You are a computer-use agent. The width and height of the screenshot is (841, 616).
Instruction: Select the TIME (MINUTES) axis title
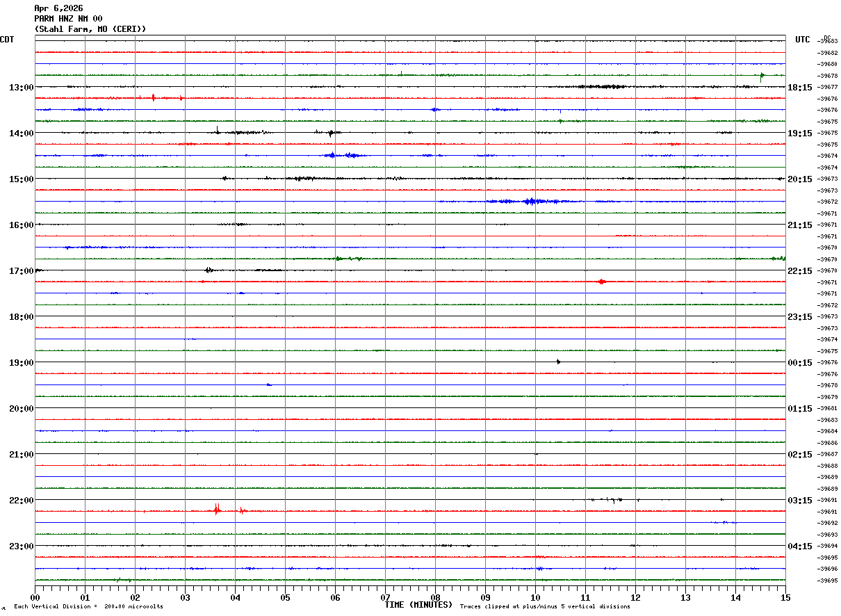pyautogui.click(x=418, y=605)
